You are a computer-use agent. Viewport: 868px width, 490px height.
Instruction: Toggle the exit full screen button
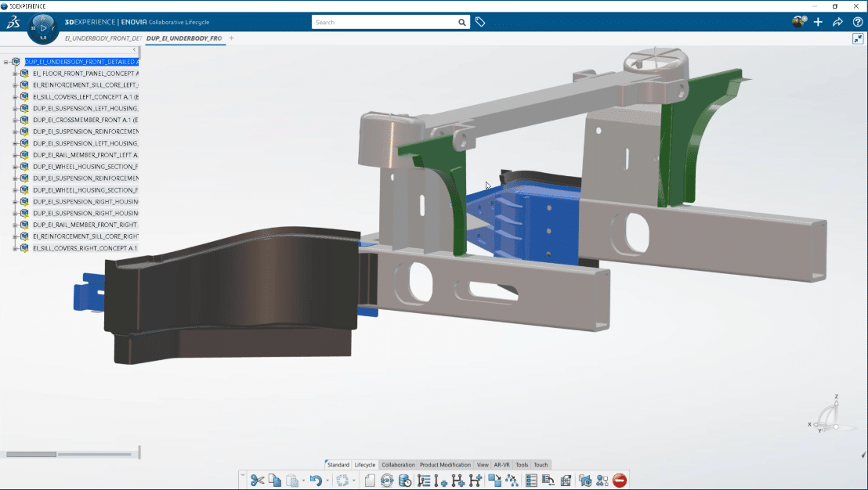[x=858, y=37]
